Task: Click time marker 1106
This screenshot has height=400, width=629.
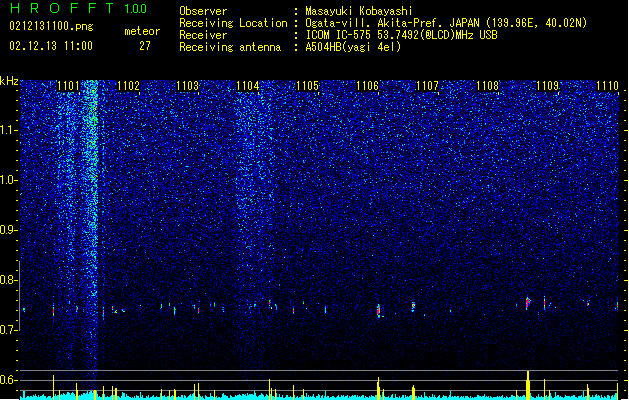Action: tap(368, 86)
